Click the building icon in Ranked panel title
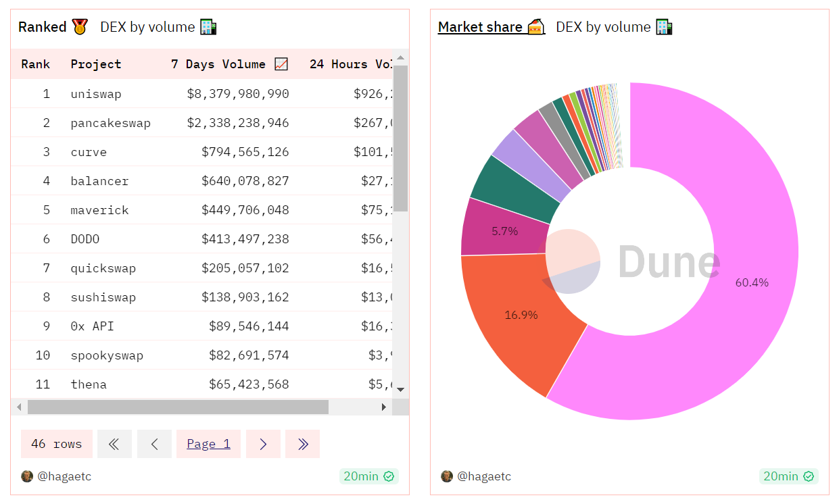Screen dimensions: 839x504 208,27
